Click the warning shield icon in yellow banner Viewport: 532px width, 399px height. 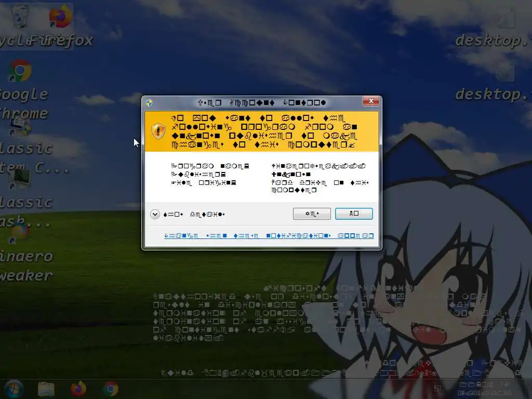click(x=158, y=131)
